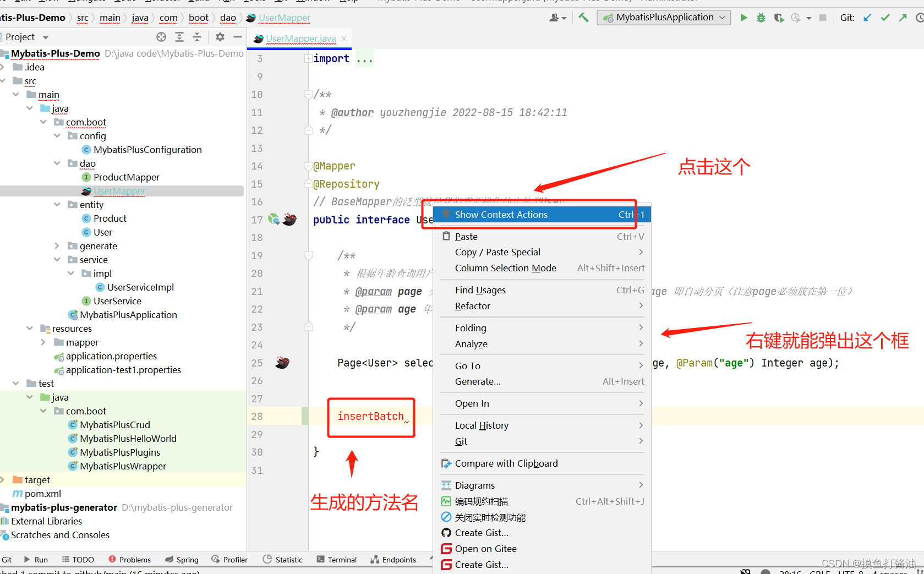
Task: Open the TODO tool window
Action: click(x=78, y=560)
